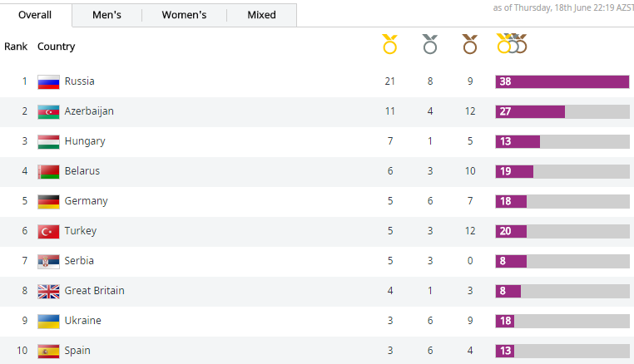Click the gold medal column icon
This screenshot has width=634, height=364.
389,44
